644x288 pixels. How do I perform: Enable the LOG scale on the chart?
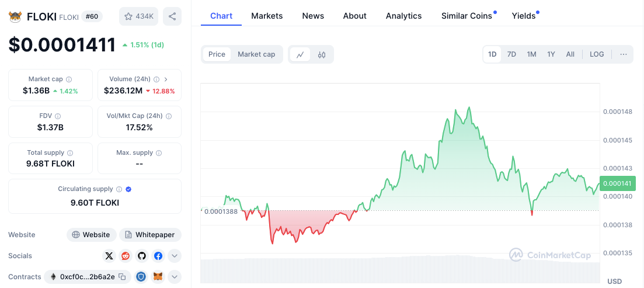pyautogui.click(x=597, y=54)
